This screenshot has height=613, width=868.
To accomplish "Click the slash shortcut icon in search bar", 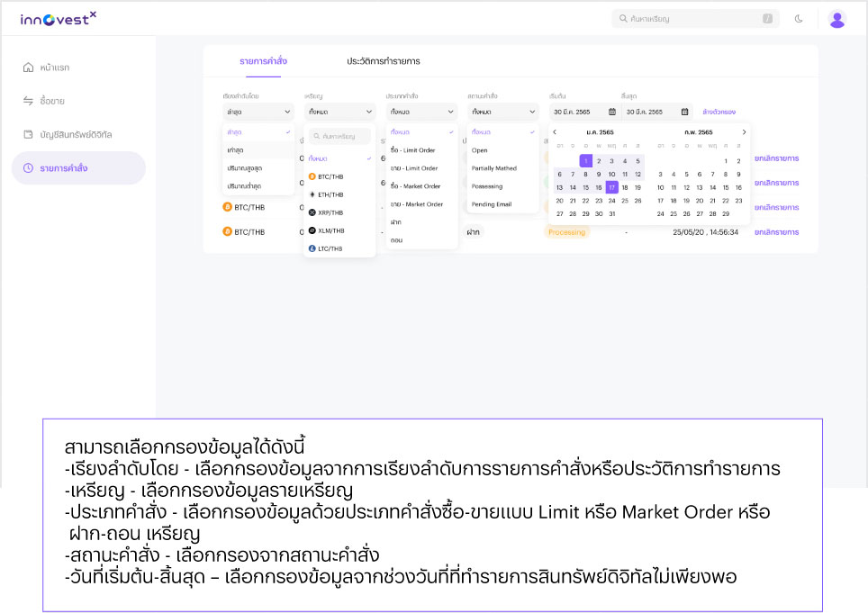I will pos(767,18).
